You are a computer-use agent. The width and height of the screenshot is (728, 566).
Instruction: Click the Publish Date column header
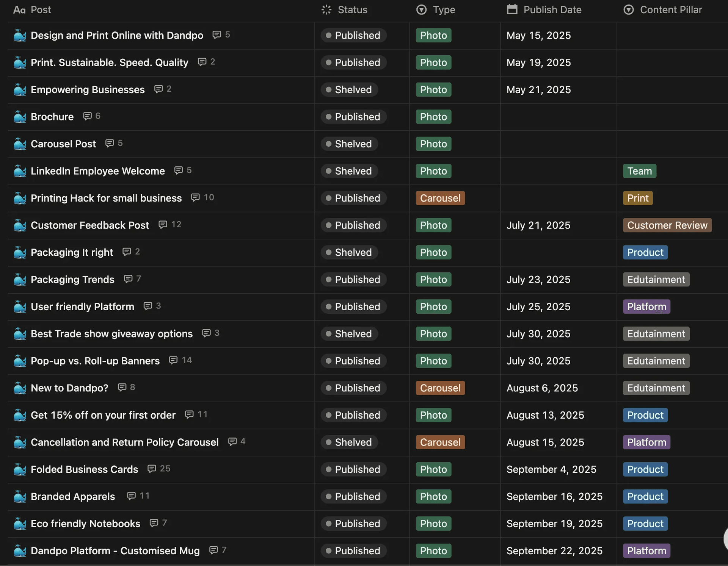click(552, 10)
